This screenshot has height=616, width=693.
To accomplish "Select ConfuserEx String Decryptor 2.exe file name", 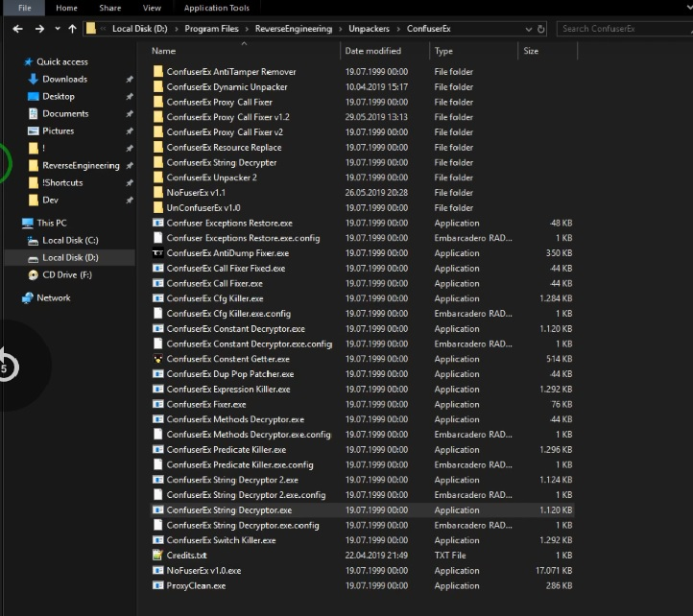I will 232,480.
